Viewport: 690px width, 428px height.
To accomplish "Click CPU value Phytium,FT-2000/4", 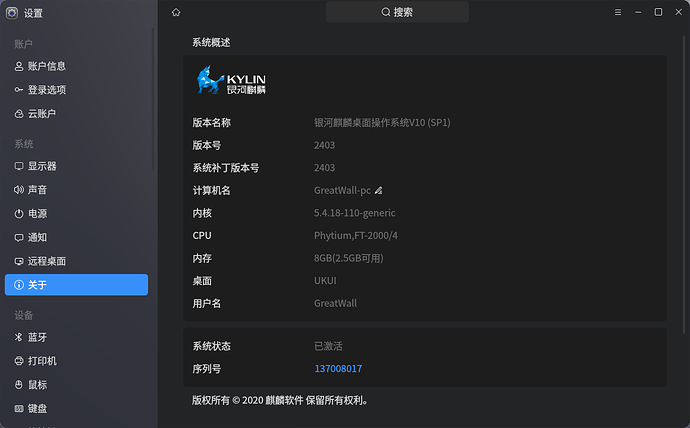I will click(356, 235).
